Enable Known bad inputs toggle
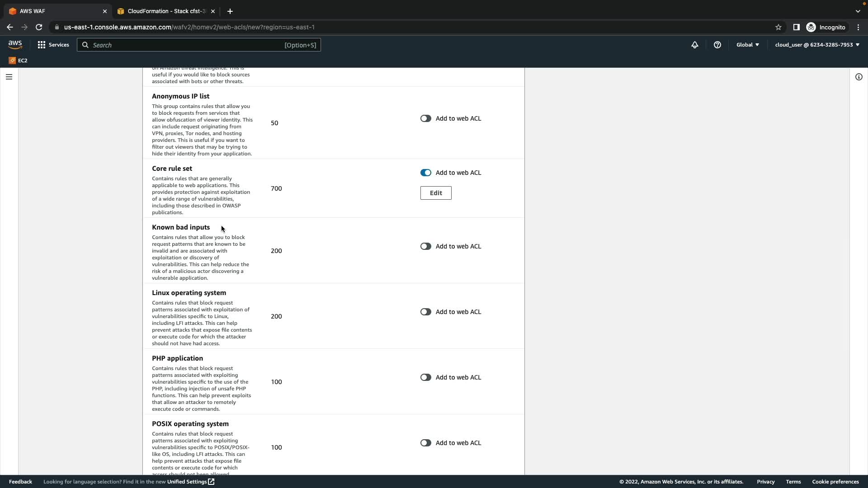The width and height of the screenshot is (868, 488). [425, 246]
